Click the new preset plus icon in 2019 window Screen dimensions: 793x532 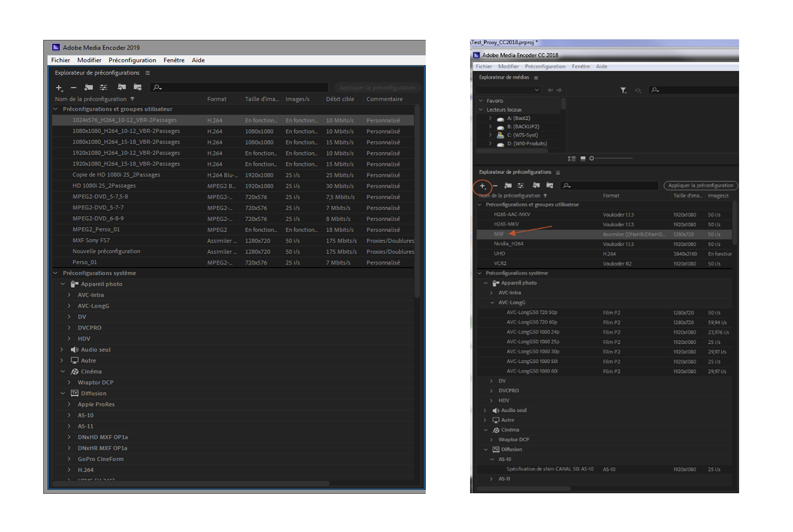[x=59, y=88]
